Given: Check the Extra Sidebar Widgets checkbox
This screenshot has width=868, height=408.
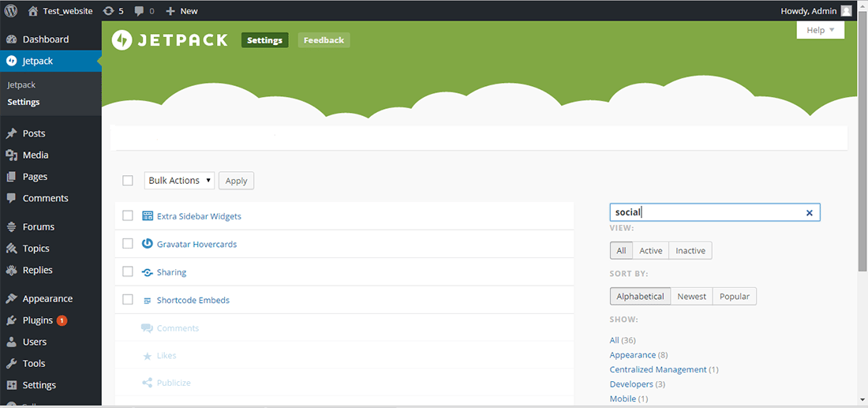Looking at the screenshot, I should coord(128,215).
